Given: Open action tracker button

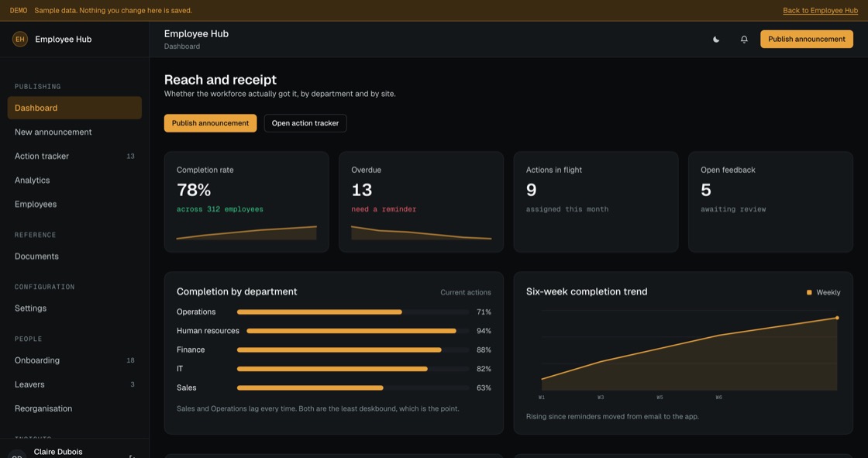Looking at the screenshot, I should tap(305, 123).
